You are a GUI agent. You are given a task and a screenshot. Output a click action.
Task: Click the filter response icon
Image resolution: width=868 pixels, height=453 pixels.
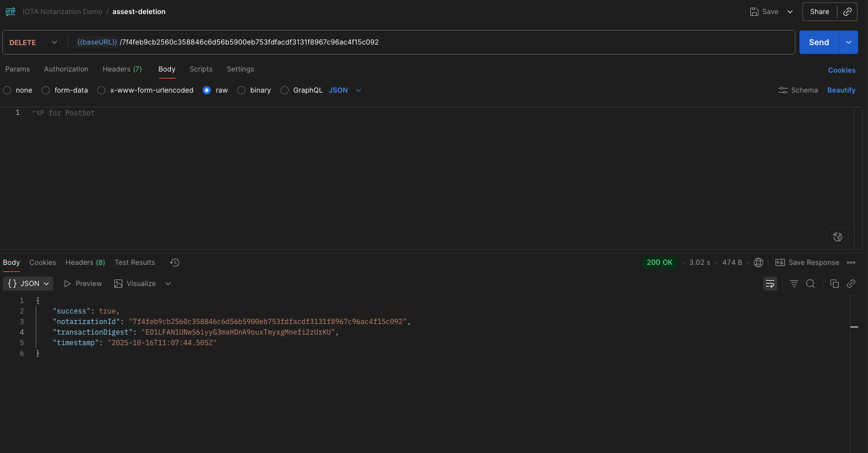click(x=794, y=284)
